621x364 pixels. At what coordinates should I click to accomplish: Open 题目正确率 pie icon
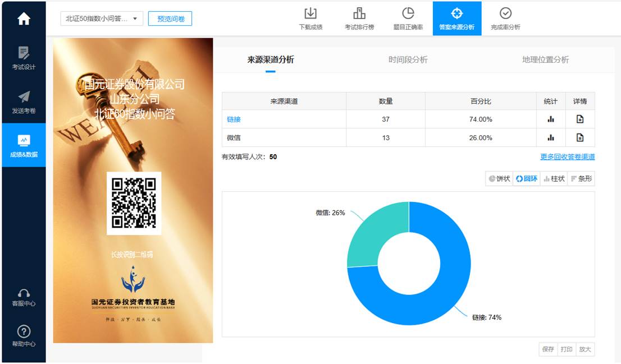coord(408,19)
